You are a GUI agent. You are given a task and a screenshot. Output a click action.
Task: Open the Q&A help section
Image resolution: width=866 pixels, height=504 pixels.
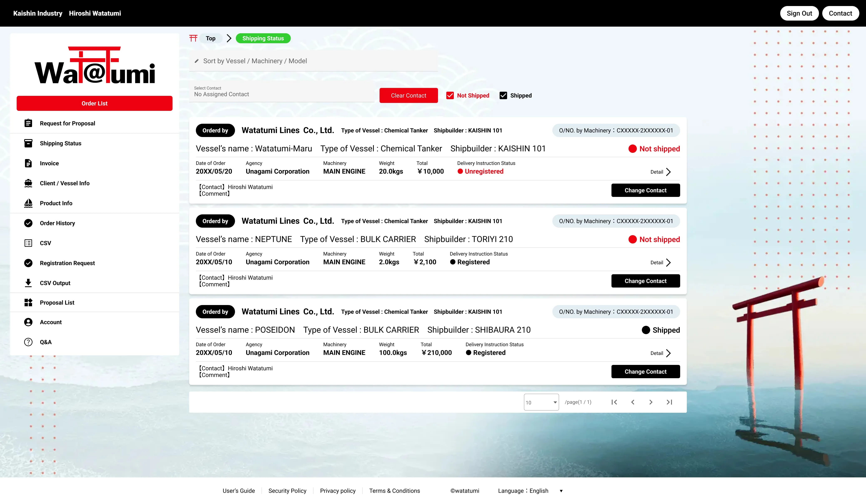(45, 342)
